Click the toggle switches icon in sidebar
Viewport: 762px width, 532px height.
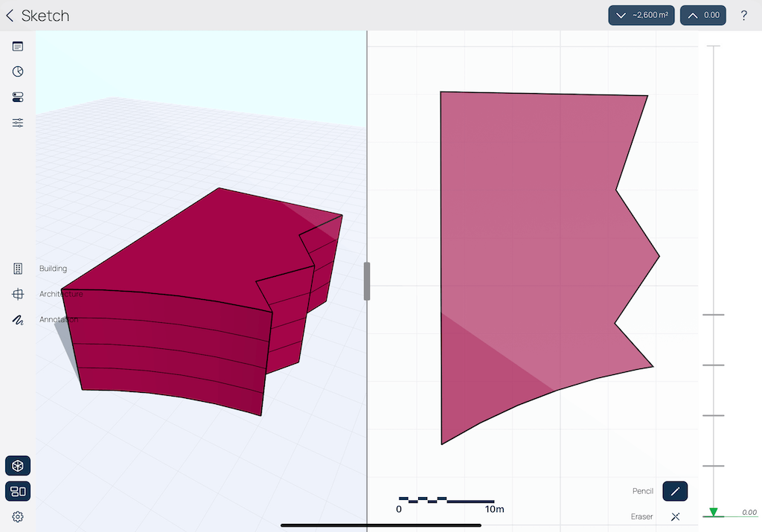pyautogui.click(x=18, y=97)
